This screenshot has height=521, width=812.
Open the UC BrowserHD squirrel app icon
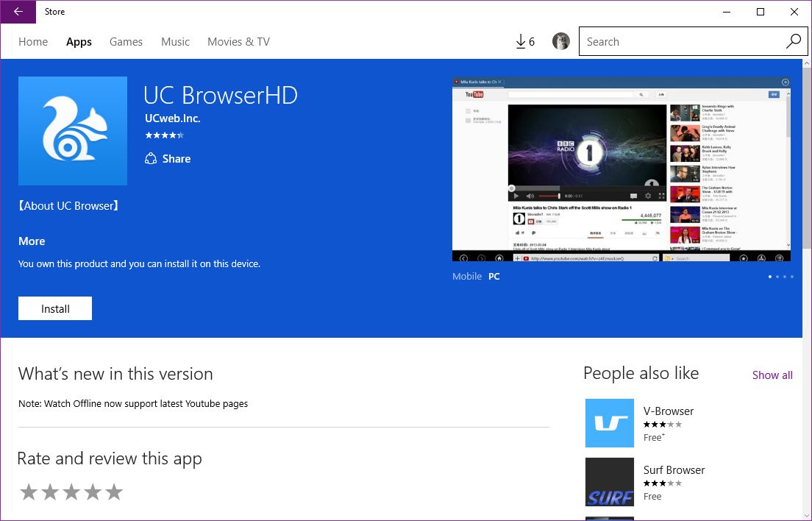[73, 131]
